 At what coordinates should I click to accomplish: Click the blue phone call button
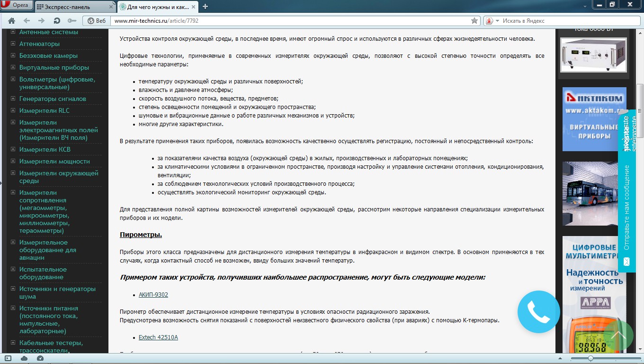tap(538, 312)
